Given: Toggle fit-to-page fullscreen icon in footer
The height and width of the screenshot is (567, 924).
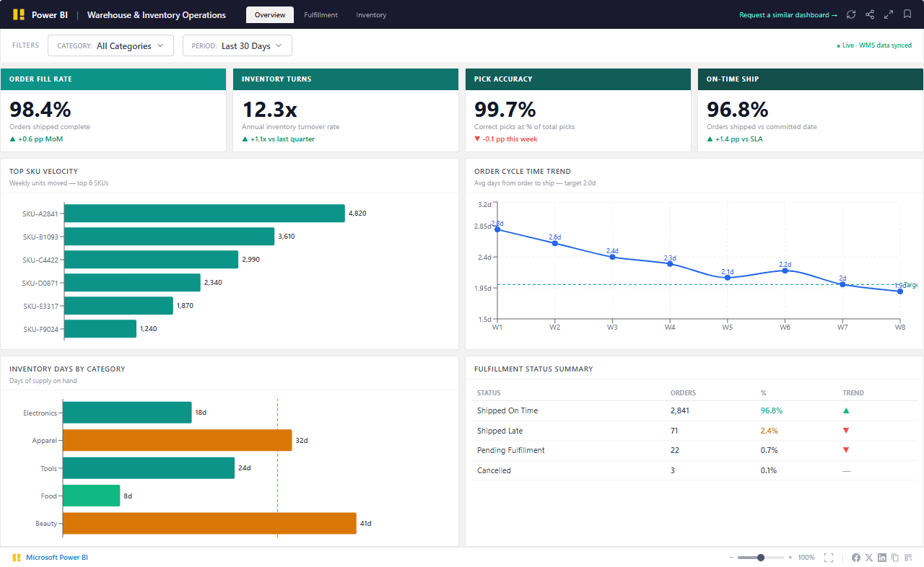Looking at the screenshot, I should point(829,558).
